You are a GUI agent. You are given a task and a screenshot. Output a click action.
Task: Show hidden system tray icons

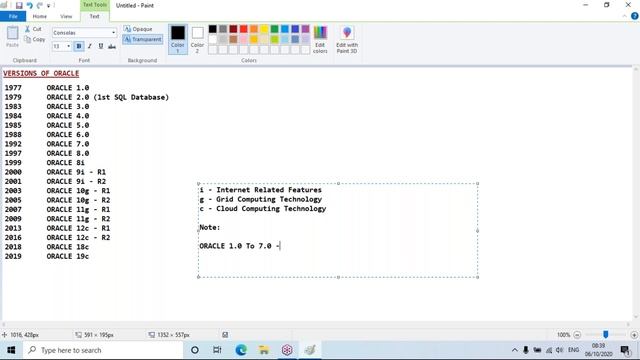[515, 350]
